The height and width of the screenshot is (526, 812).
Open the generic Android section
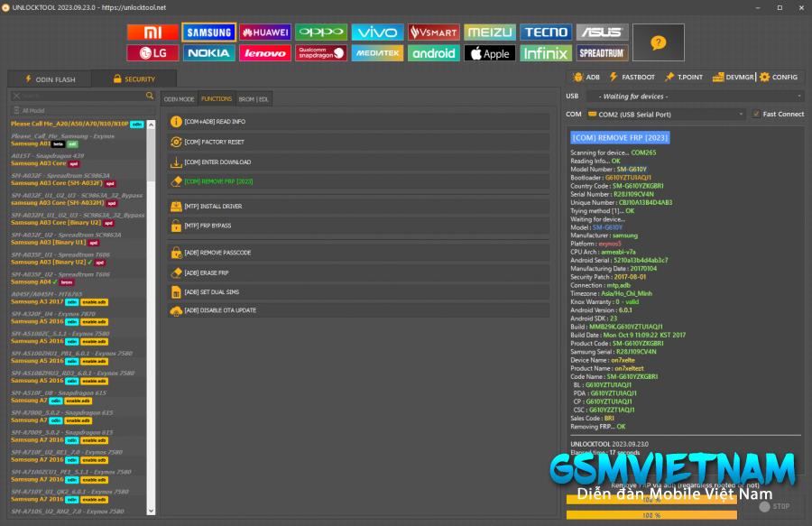pos(433,53)
